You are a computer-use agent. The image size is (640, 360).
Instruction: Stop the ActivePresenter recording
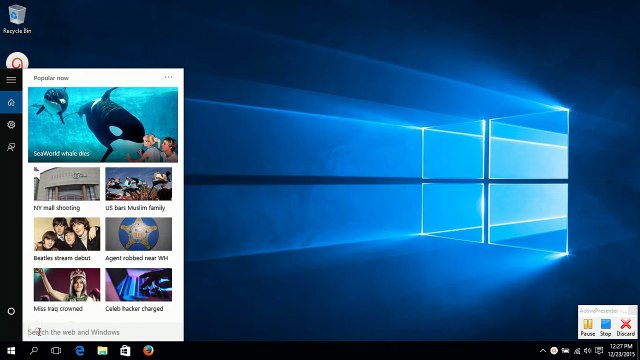point(606,327)
